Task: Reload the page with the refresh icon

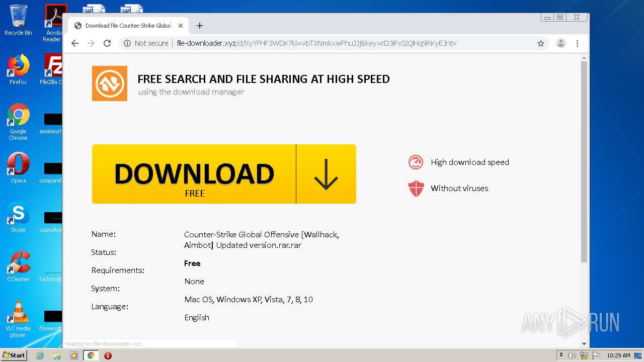Action: (107, 43)
